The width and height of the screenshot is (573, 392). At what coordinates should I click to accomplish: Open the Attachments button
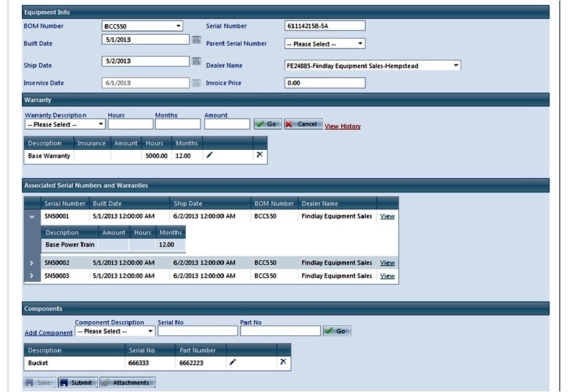127,383
